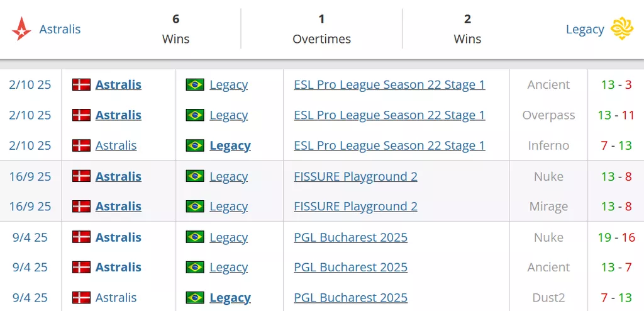Click the Overtimes count in header
This screenshot has width=644, height=311.
(321, 20)
